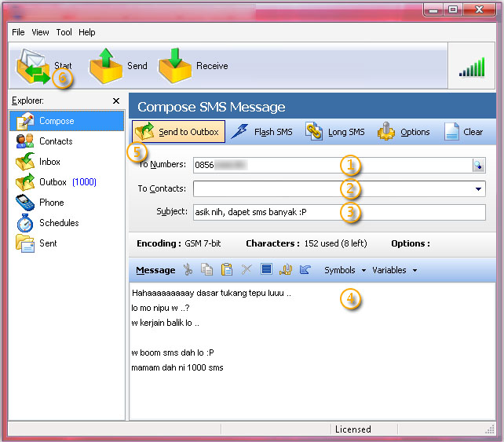Click the To Numbers input field
Screen dimensions: 504x442
point(333,165)
